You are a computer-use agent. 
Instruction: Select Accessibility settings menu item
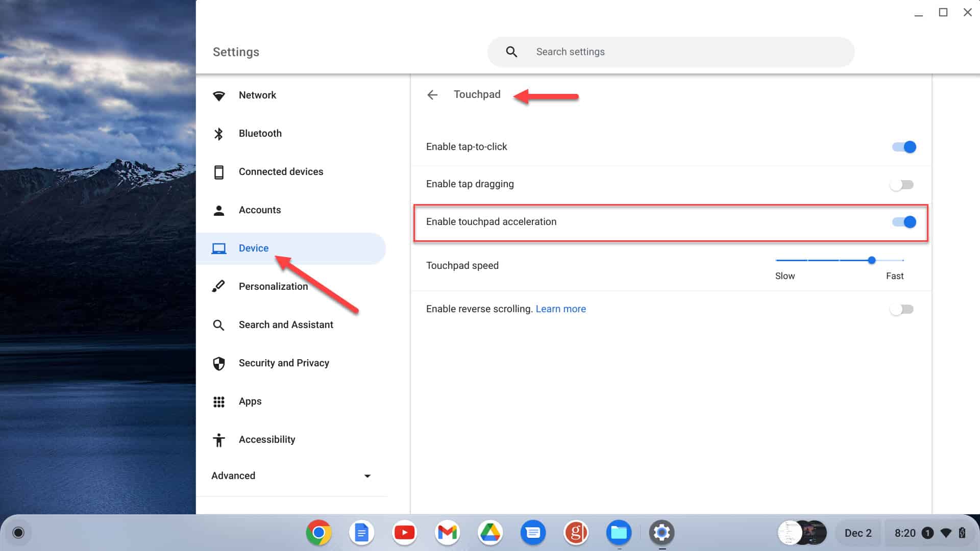click(x=266, y=439)
